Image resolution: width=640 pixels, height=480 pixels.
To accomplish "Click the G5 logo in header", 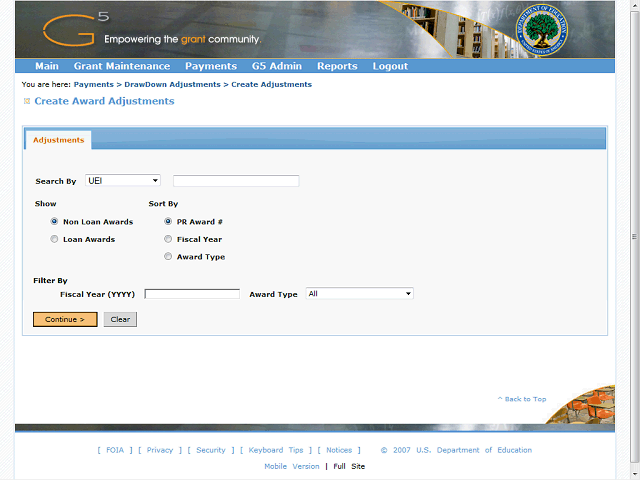I will [76, 29].
